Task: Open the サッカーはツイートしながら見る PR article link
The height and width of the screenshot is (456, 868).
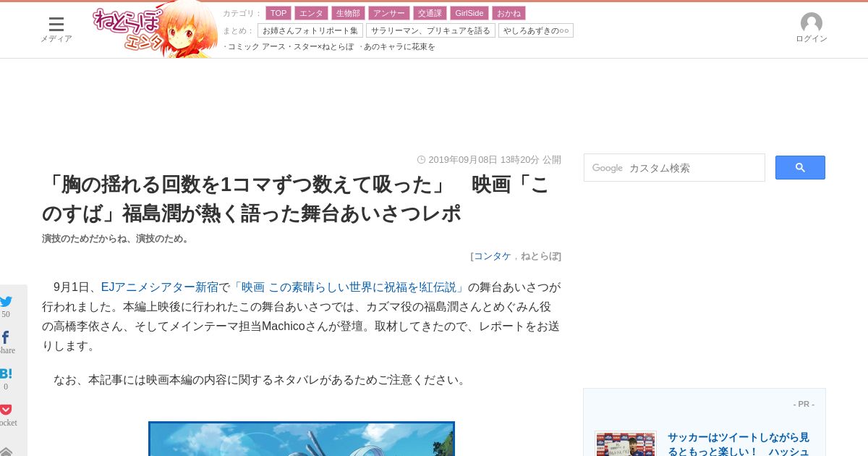Action: (x=739, y=444)
